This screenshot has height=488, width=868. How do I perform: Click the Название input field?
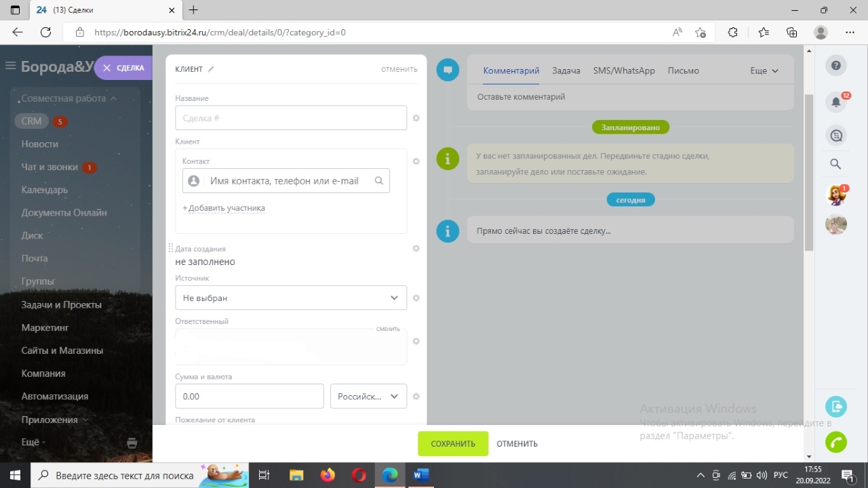[x=291, y=118]
